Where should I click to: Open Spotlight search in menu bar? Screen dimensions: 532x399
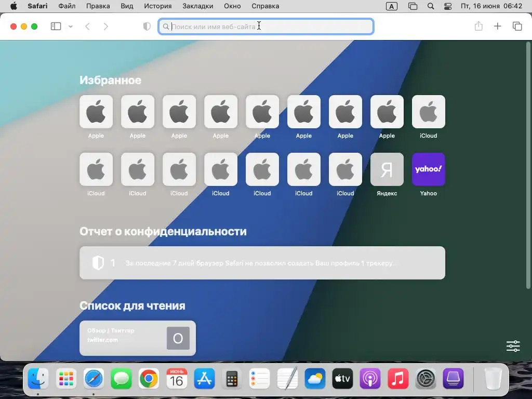click(431, 6)
